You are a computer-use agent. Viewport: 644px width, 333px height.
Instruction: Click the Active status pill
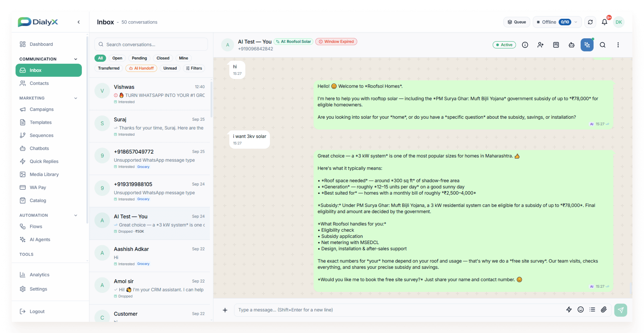(504, 45)
